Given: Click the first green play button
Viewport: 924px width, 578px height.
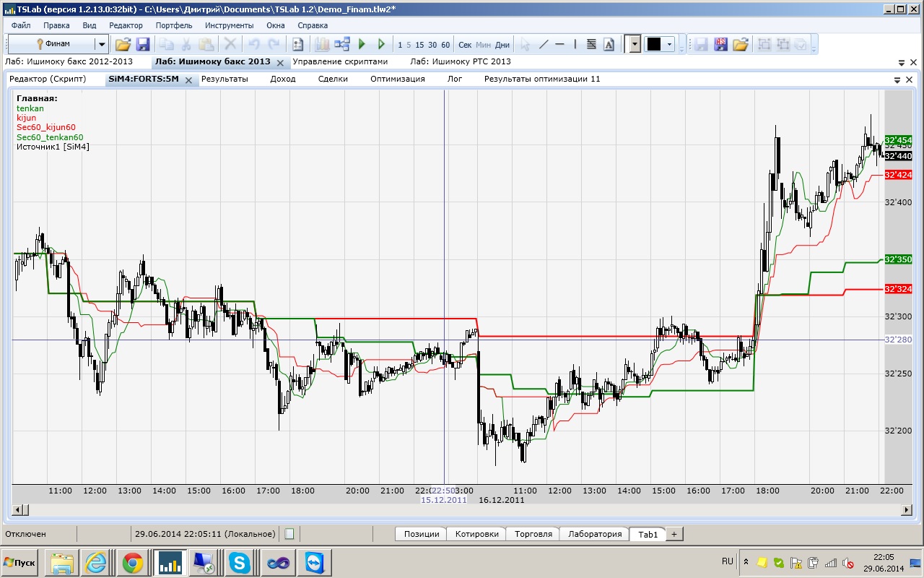Looking at the screenshot, I should coord(362,44).
